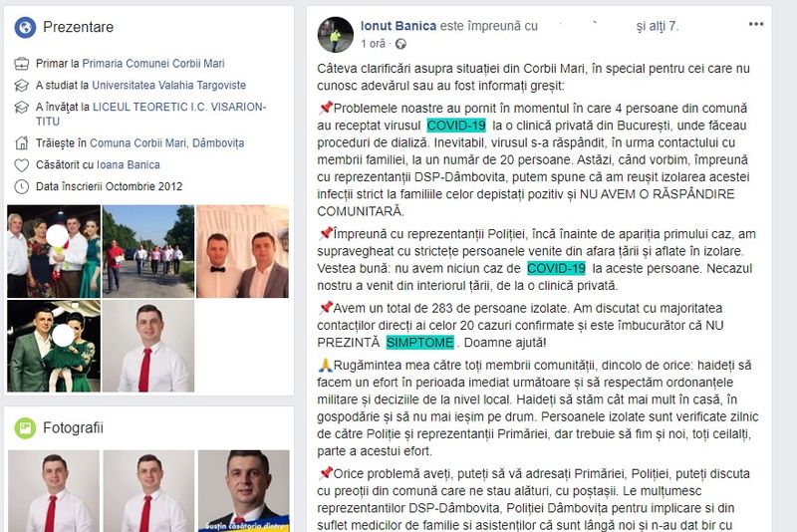The image size is (797, 532).
Task: Open the photo of people walking on road
Action: (148, 251)
